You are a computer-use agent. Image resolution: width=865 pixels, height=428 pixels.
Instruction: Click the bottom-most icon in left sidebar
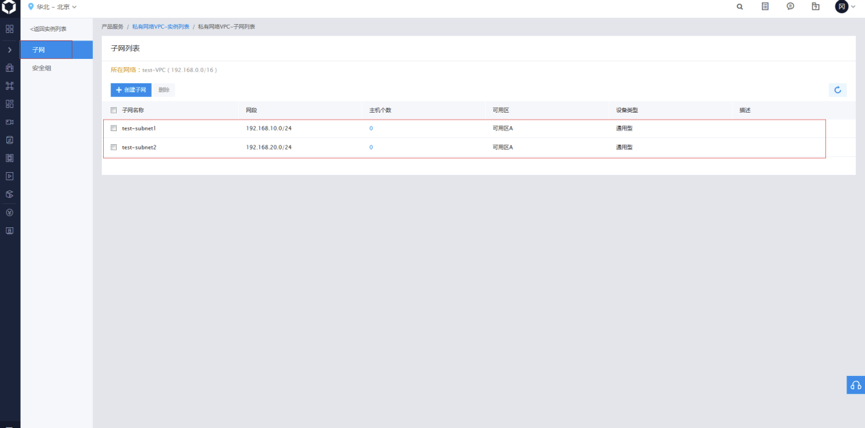coord(10,231)
